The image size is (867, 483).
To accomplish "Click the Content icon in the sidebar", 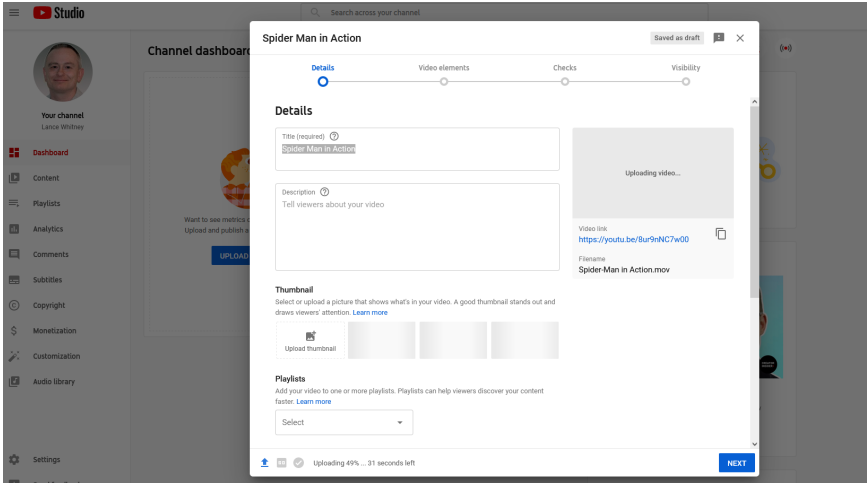I will [14, 178].
